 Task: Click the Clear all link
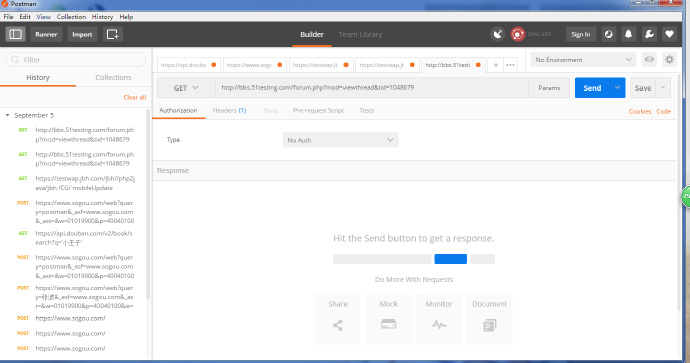point(135,97)
